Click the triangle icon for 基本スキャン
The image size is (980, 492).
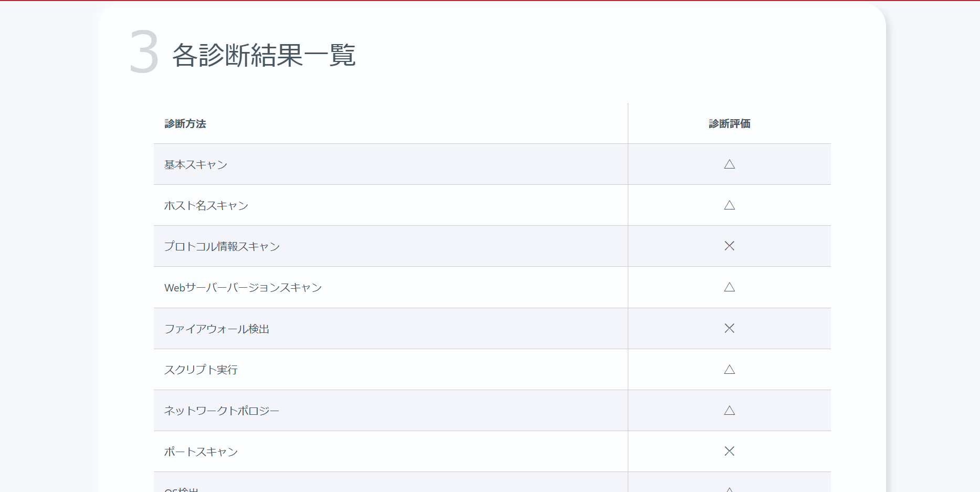[729, 164]
